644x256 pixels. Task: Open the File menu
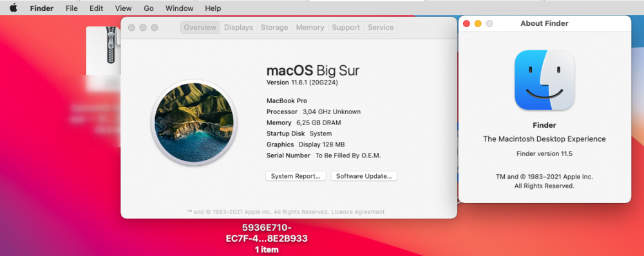71,8
